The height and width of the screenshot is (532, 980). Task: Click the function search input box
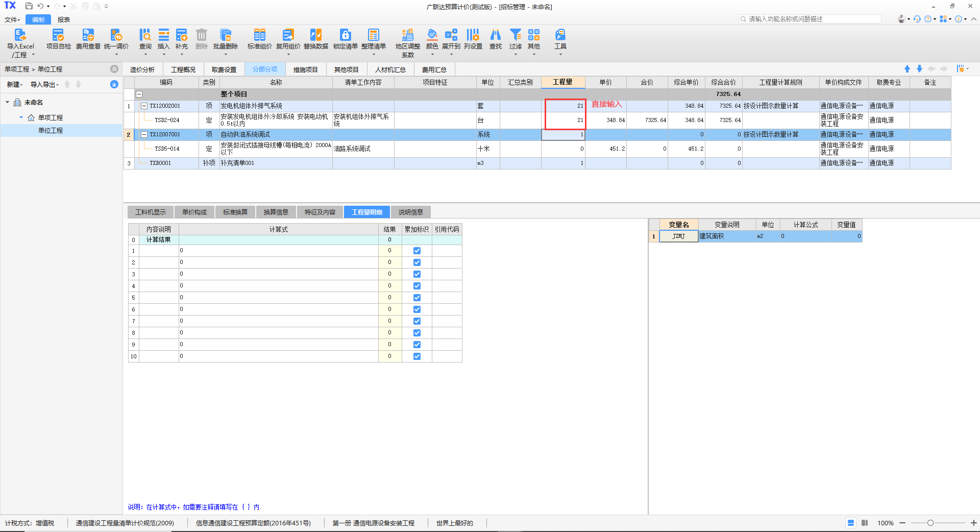coord(812,19)
